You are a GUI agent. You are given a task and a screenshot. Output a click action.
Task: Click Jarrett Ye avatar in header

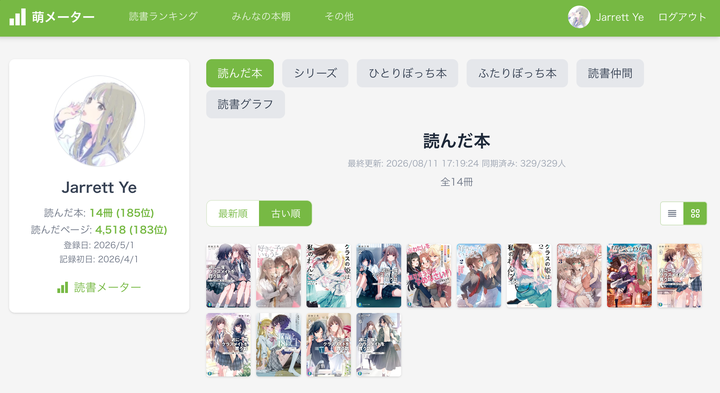(579, 17)
